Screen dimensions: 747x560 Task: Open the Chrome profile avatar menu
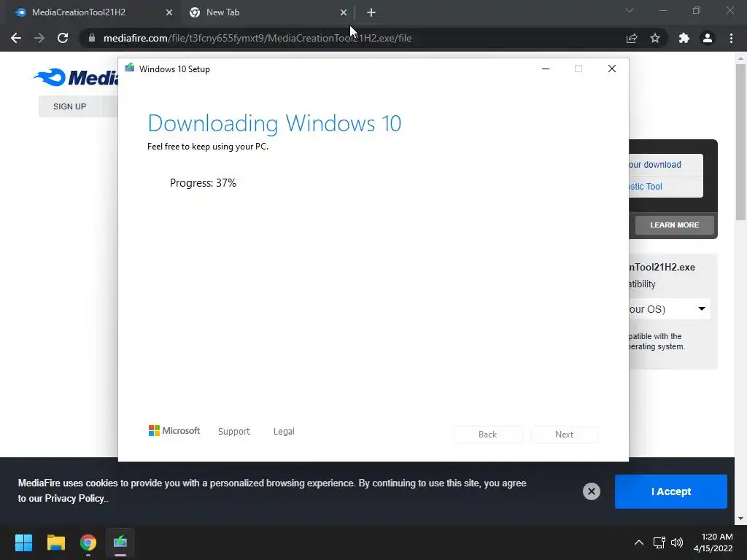coord(708,38)
